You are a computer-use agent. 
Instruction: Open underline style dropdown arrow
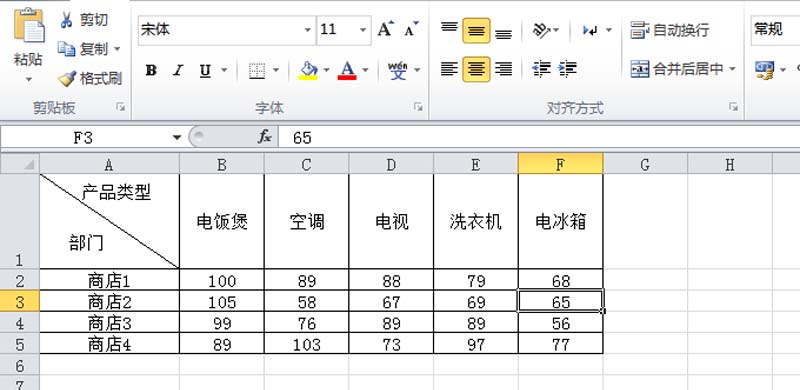223,70
